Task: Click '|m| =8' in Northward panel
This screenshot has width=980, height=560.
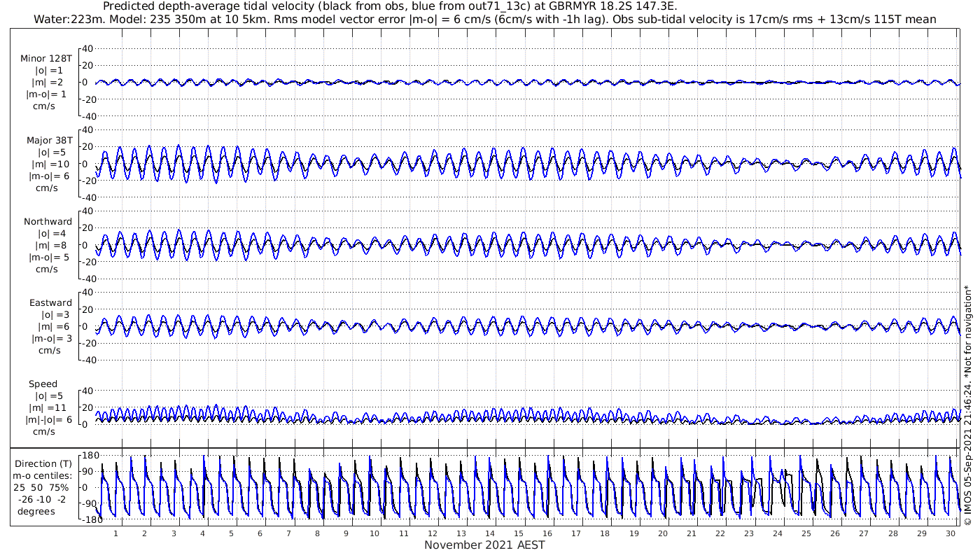Action: pyautogui.click(x=52, y=245)
